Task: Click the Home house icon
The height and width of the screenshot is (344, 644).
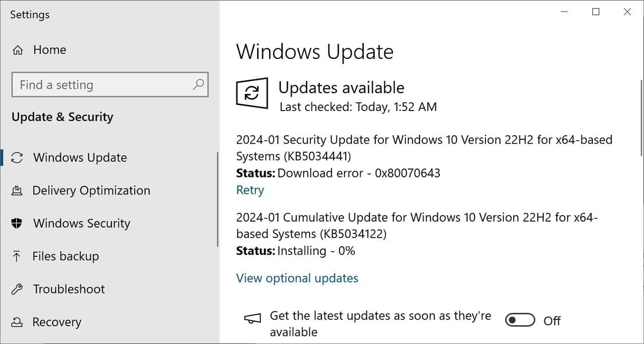Action: coord(18,50)
